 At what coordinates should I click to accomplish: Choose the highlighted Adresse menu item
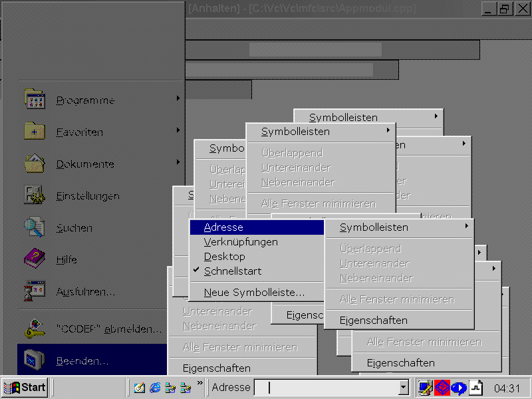[x=223, y=227]
